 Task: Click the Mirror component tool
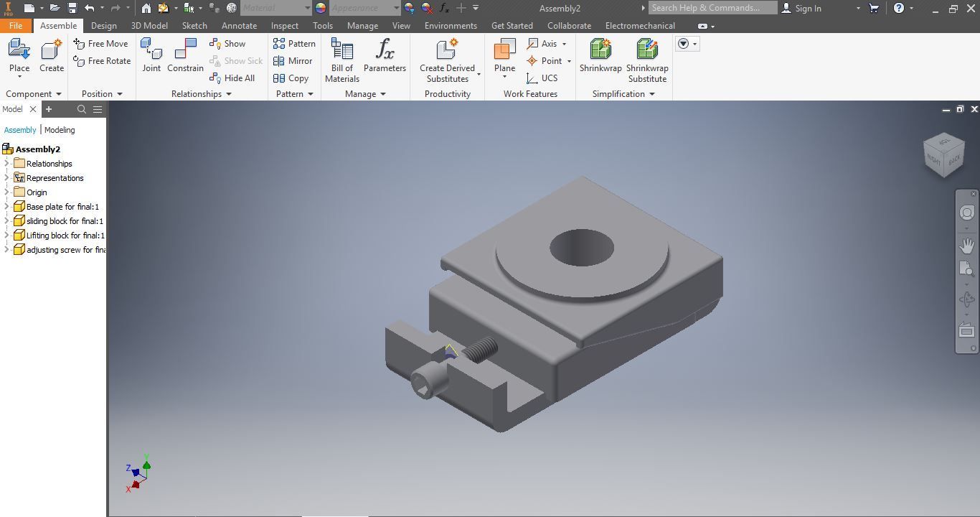point(293,61)
